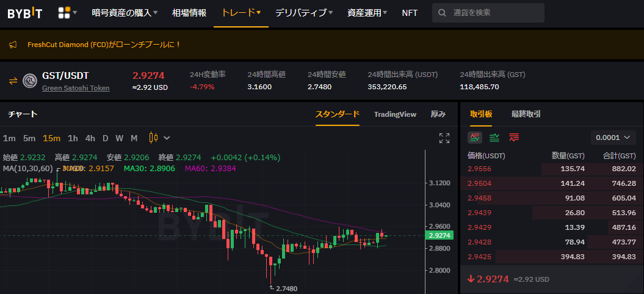Click the 2.9274 current price tag on chart axis
The width and height of the screenshot is (644, 294).
click(x=440, y=235)
